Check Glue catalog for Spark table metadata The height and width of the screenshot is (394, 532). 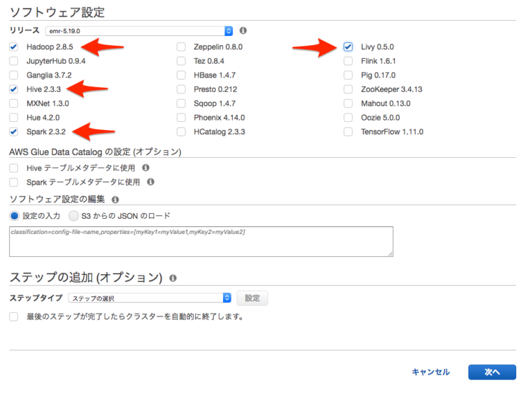tap(14, 182)
